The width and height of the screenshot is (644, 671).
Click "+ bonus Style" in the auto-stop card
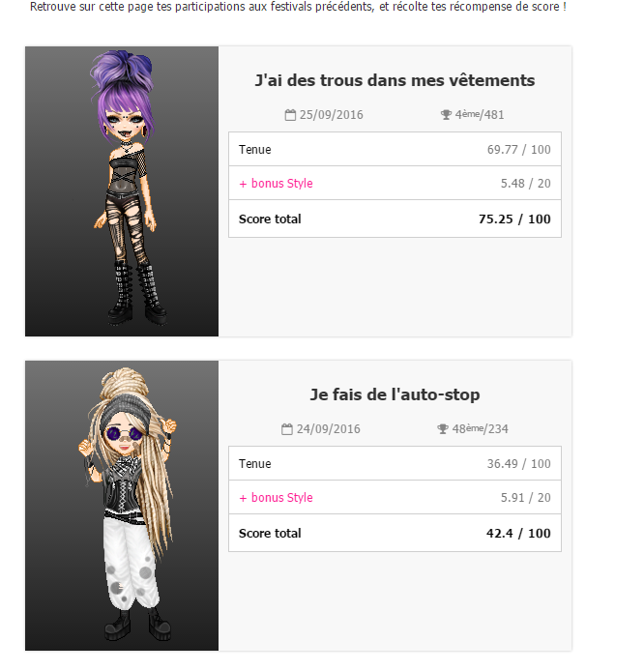click(276, 498)
